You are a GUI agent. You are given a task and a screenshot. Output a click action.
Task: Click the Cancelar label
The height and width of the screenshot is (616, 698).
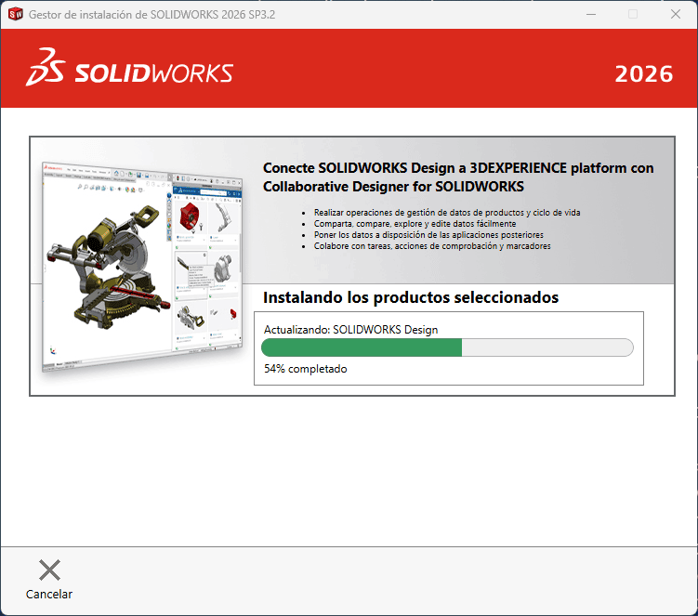(x=49, y=595)
